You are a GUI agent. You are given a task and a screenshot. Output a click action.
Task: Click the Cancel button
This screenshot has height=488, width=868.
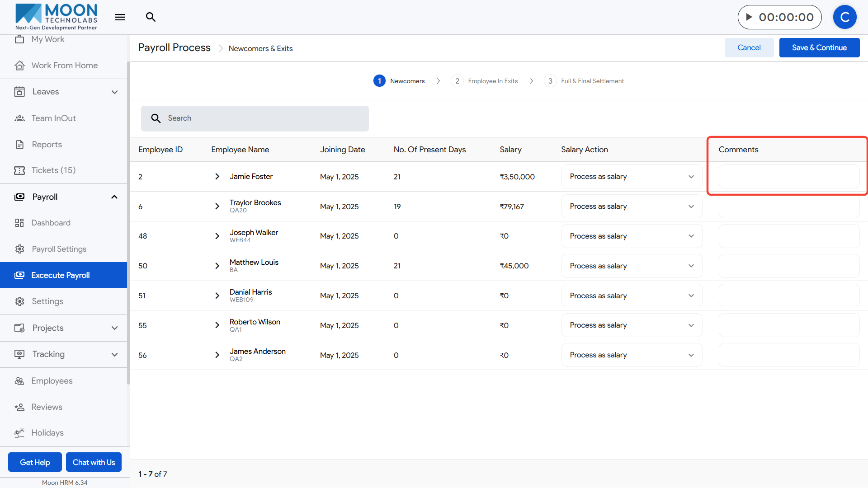click(749, 47)
